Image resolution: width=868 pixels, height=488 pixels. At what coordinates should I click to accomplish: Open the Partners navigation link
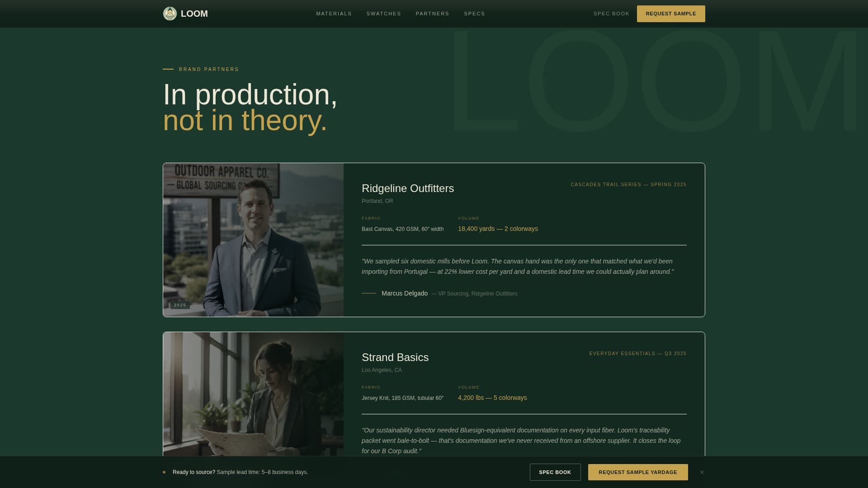pyautogui.click(x=432, y=14)
